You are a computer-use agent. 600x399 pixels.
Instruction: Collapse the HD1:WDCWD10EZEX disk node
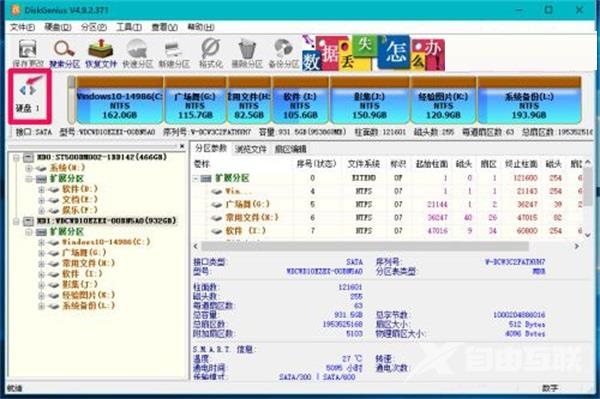click(x=16, y=221)
